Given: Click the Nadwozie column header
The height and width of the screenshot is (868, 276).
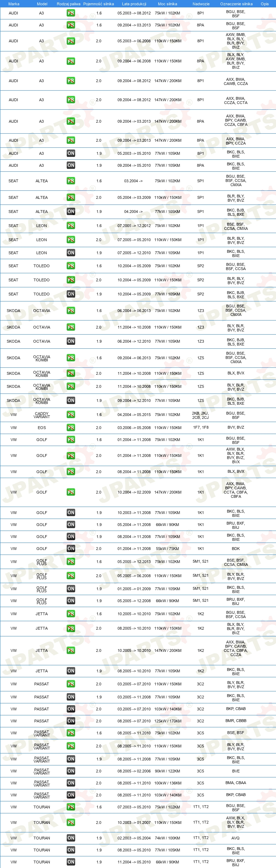Looking at the screenshot, I should pos(201,4).
